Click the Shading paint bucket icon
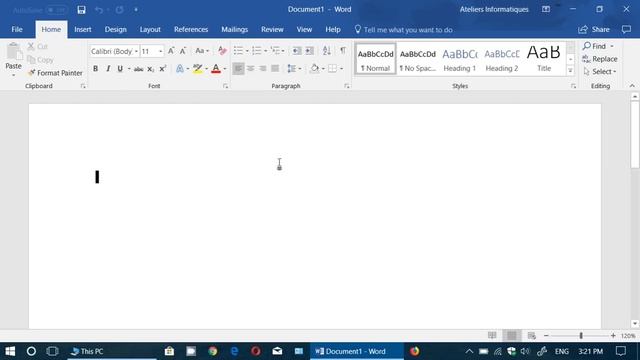The width and height of the screenshot is (640, 360). (x=314, y=69)
